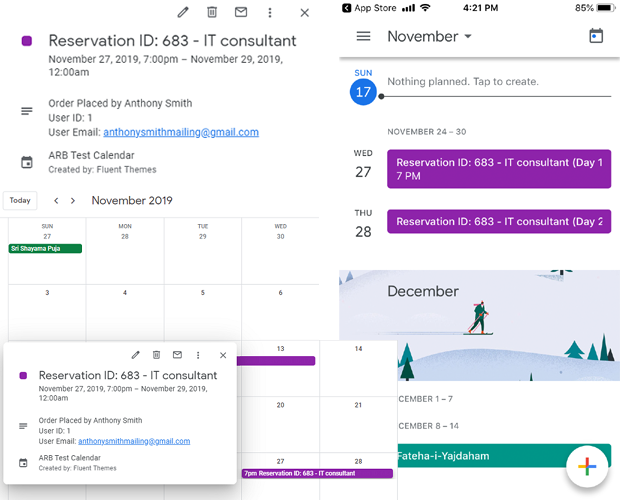Viewport: 620px width, 500px height.
Task: Close the lower event popup
Action: point(223,355)
